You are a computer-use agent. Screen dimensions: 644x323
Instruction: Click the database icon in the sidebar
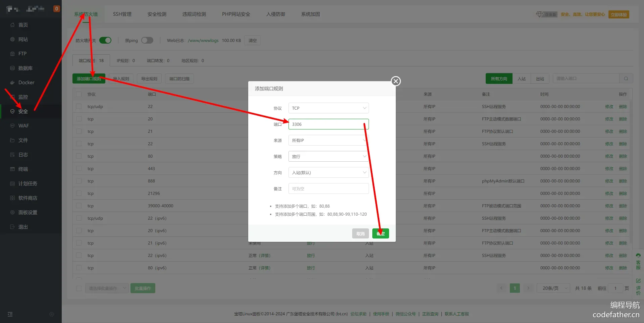pos(12,68)
